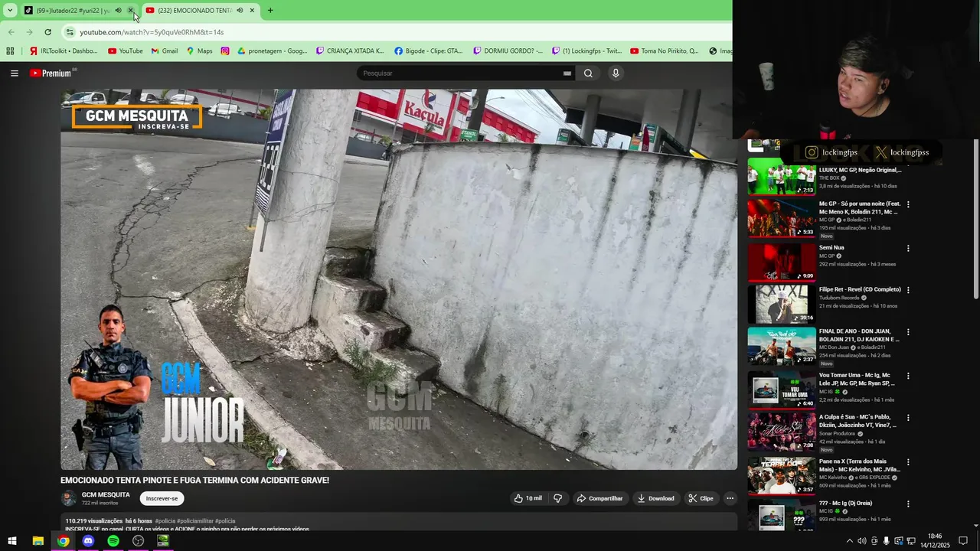Open options for A Culpa é Sua video
The image size is (980, 551).
[x=908, y=419]
